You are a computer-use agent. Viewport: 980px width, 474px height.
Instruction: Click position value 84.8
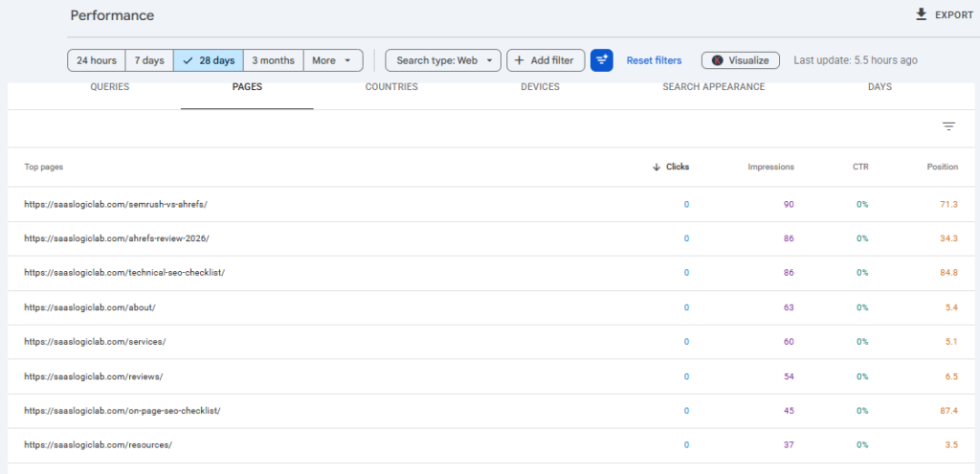click(x=949, y=273)
